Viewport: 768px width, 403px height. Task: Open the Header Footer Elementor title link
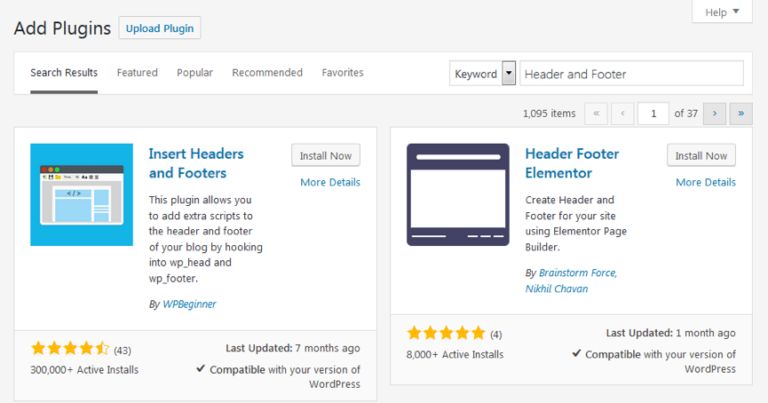[x=572, y=163]
